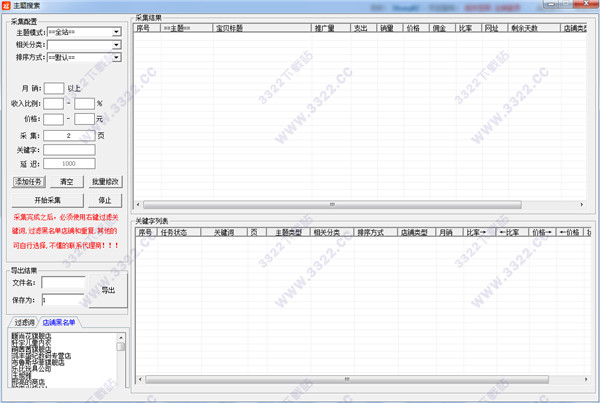Focus the 价格 maximum field before 元
Image resolution: width=600 pixels, height=403 pixels.
point(85,119)
